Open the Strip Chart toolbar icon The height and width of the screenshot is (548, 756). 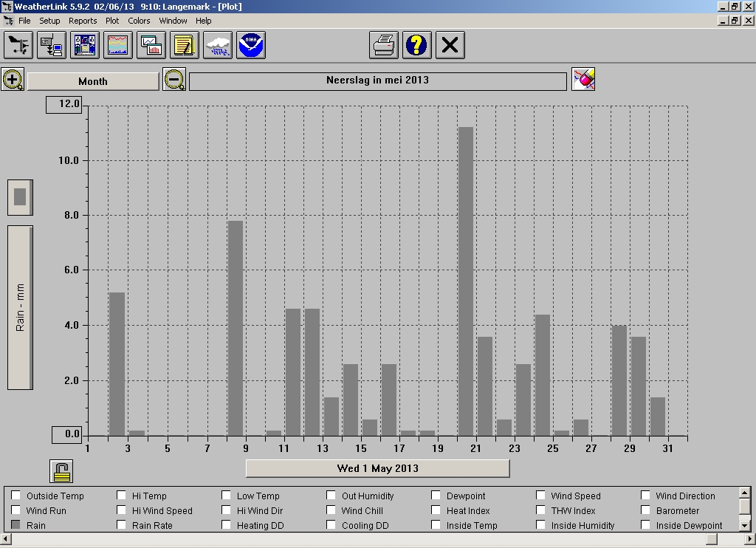(118, 45)
